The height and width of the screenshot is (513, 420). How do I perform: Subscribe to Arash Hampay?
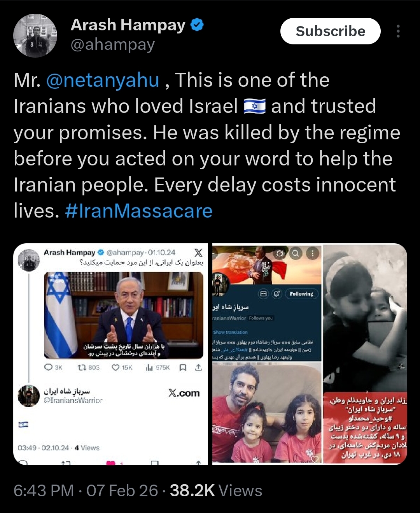pyautogui.click(x=330, y=31)
